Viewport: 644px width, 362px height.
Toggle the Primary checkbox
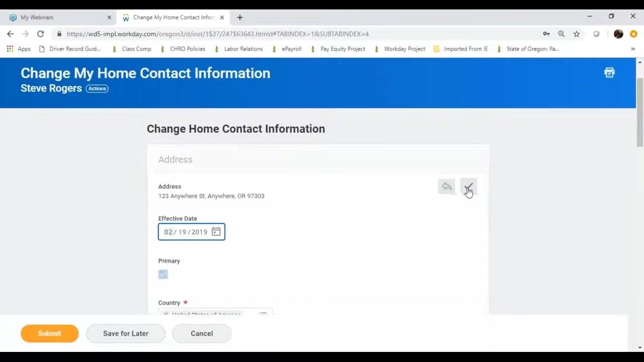coord(163,274)
